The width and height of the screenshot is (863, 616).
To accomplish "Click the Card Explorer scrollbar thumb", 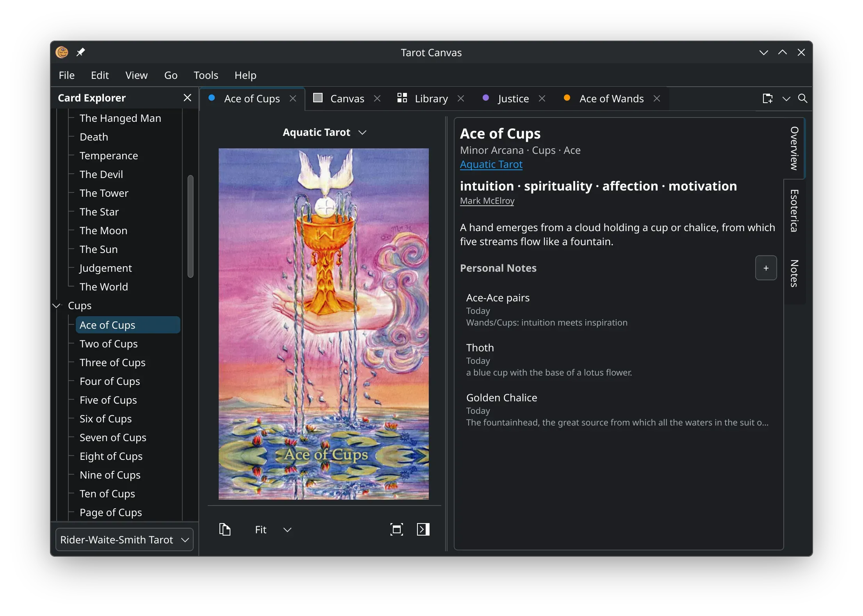I will tap(191, 226).
